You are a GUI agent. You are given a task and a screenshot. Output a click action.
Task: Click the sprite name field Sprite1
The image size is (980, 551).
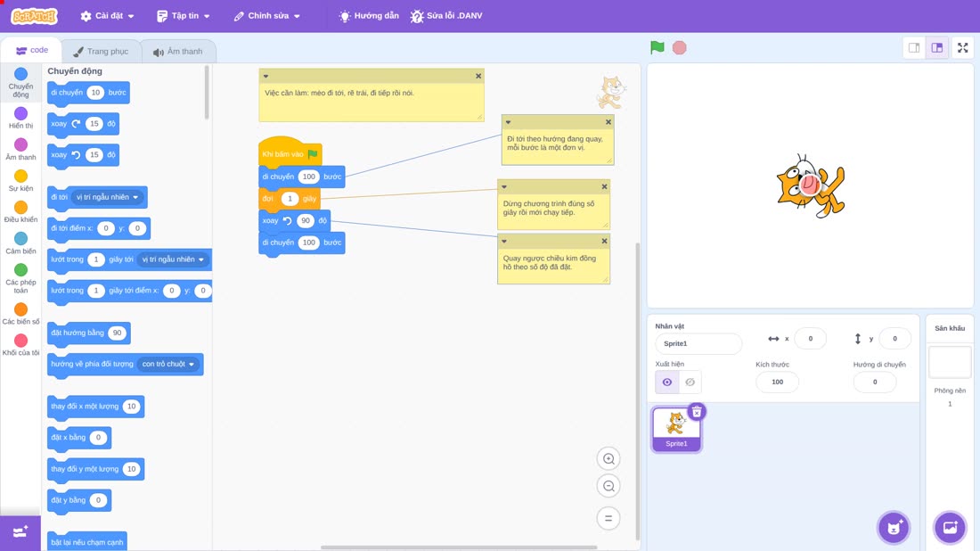pos(698,343)
